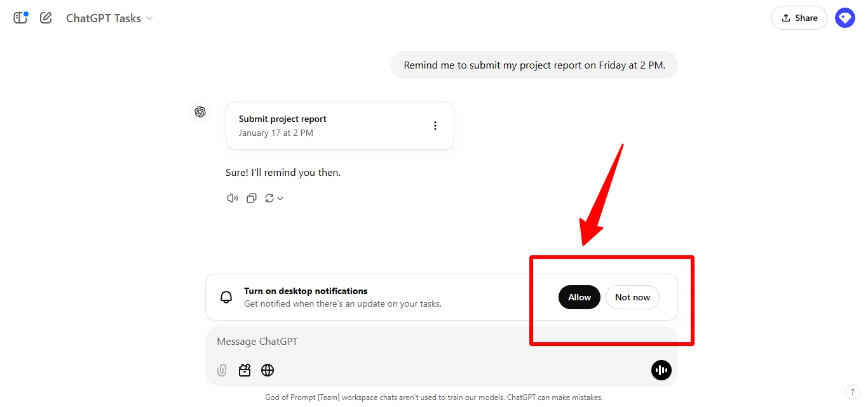Attach a file with paperclip icon
868x407 pixels.
222,370
